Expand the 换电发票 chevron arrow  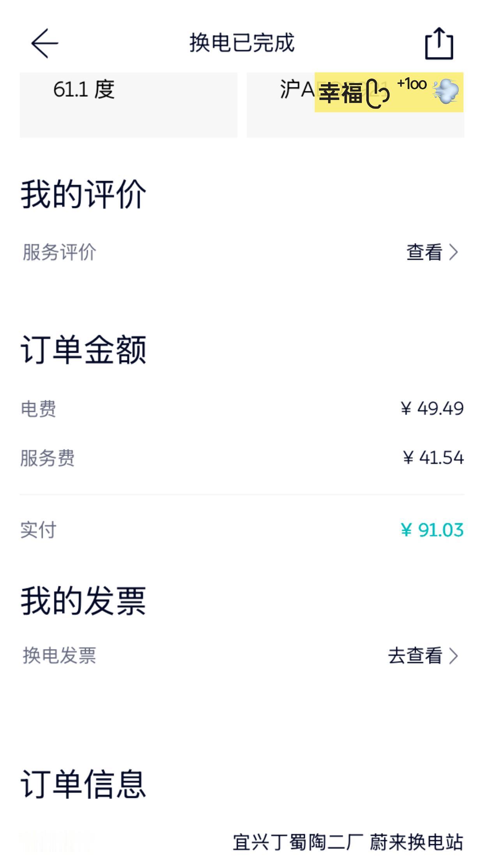(x=453, y=656)
